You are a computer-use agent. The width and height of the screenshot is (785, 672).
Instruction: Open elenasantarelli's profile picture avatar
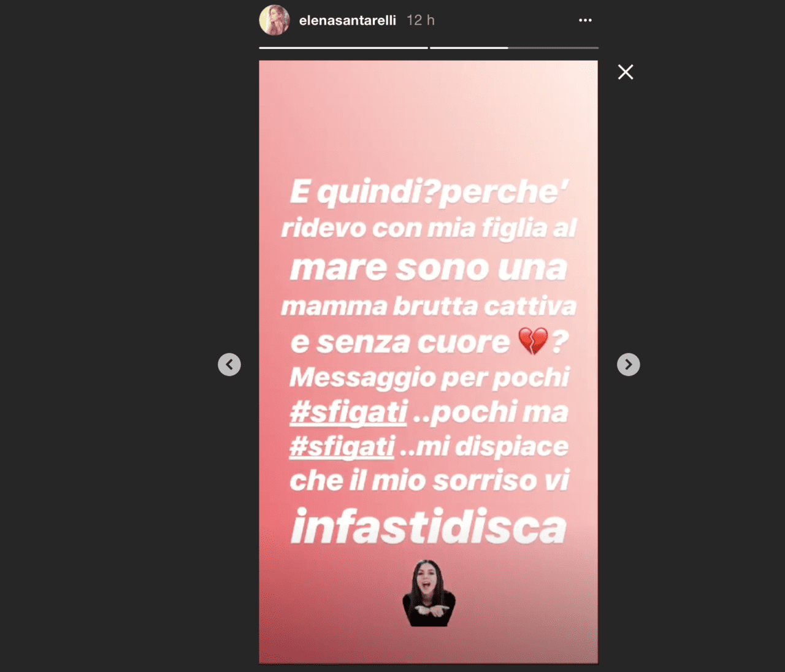(274, 20)
